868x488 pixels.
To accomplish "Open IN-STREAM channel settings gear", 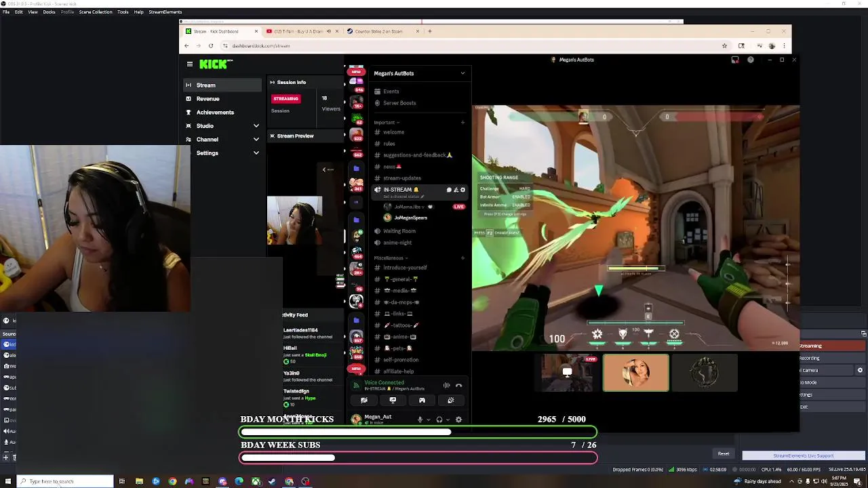I will [463, 190].
